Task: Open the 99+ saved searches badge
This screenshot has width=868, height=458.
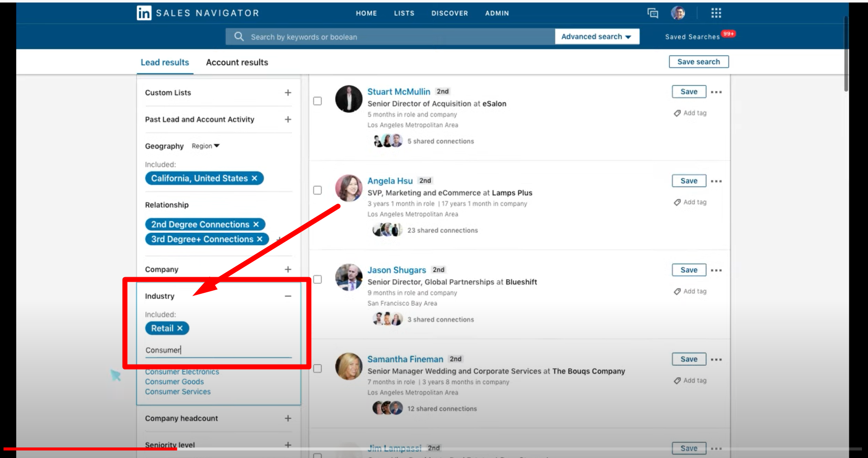Action: click(x=728, y=34)
